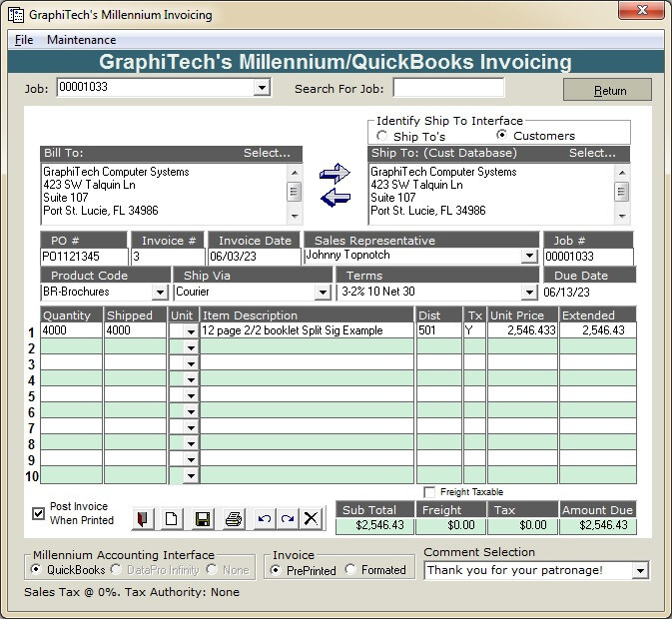Copy Ship To into Bill To with left arrow

(335, 198)
